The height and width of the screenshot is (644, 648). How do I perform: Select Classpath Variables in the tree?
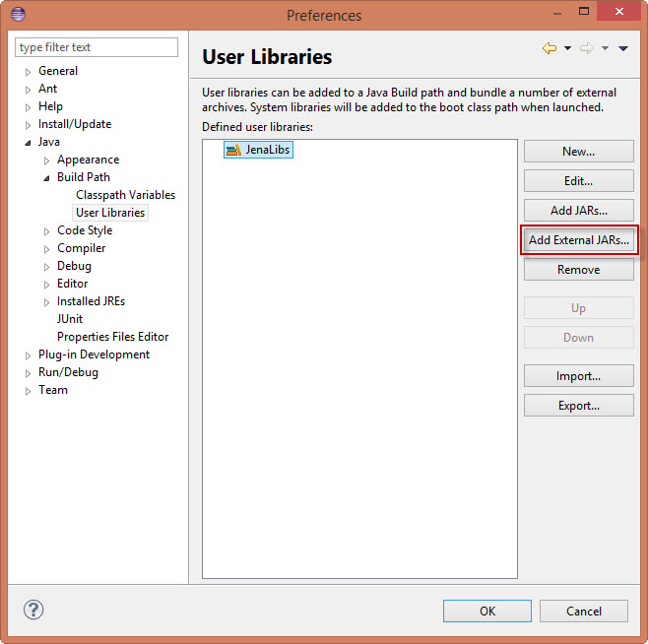[x=126, y=195]
